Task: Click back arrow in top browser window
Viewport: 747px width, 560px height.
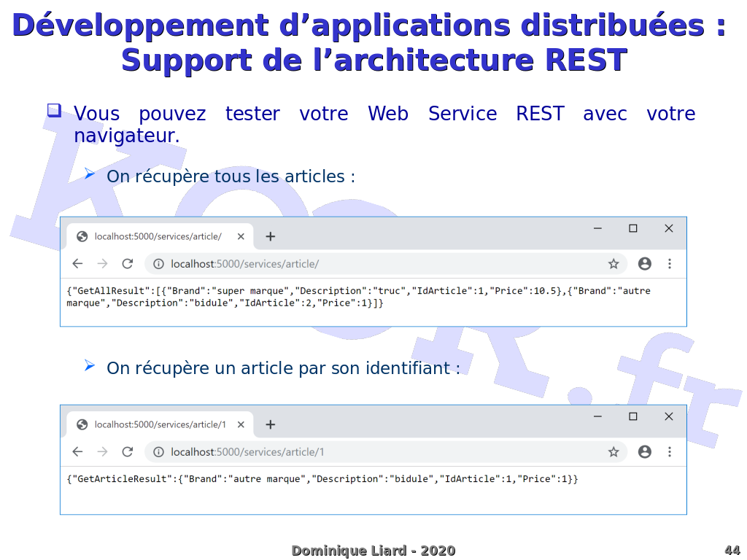Action: click(x=77, y=264)
